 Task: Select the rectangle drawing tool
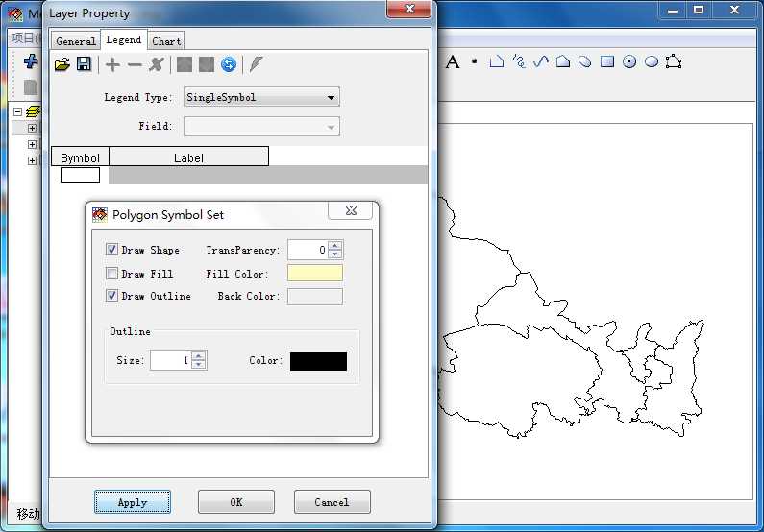click(607, 61)
